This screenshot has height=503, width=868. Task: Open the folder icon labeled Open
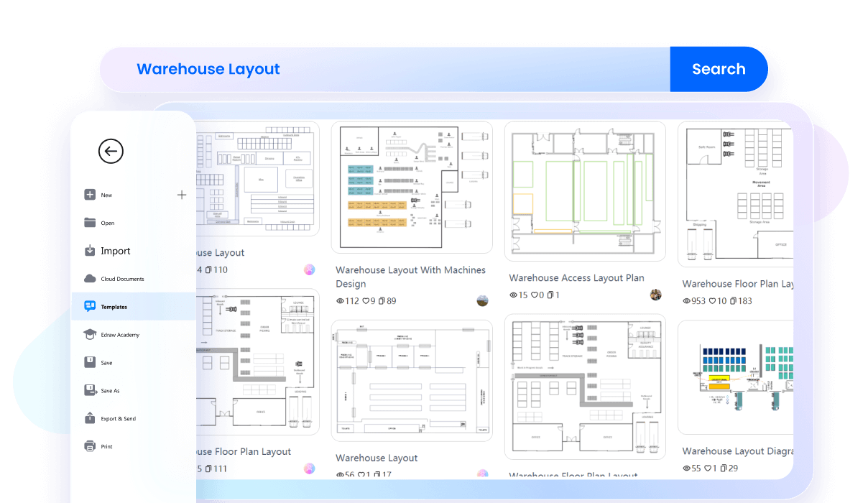click(x=90, y=223)
